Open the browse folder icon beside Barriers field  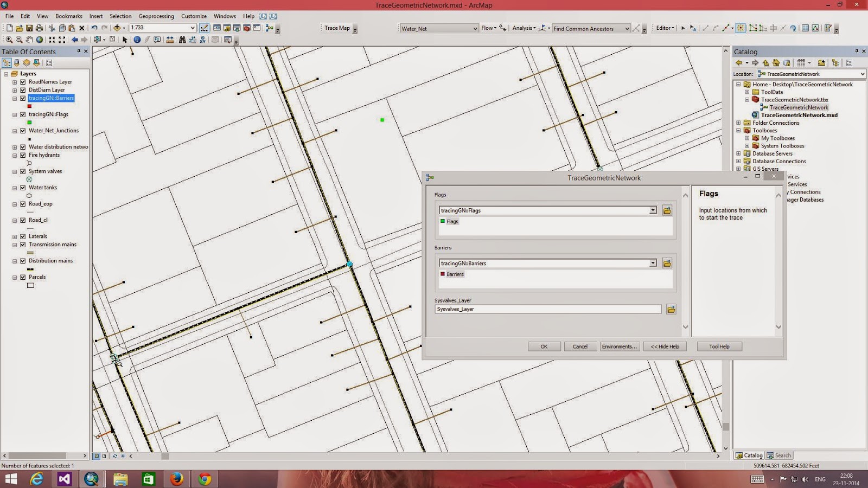(x=667, y=263)
